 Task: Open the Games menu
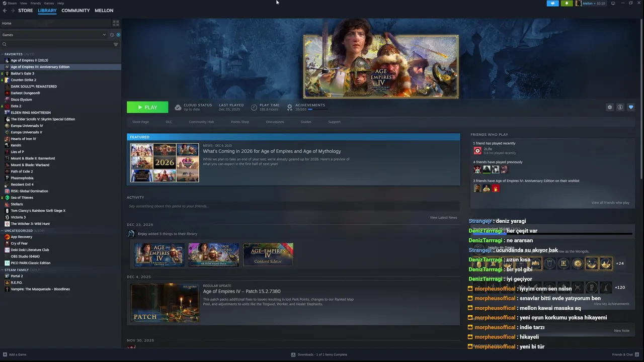(49, 3)
